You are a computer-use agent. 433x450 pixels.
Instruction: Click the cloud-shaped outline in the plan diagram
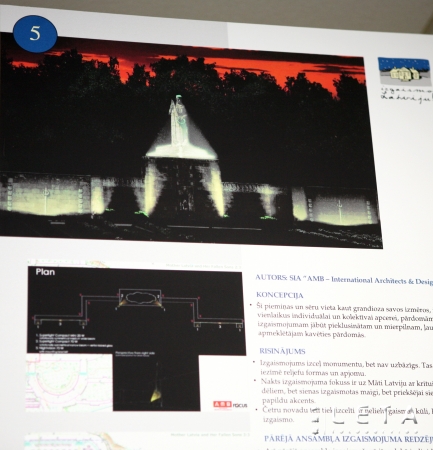140,297
